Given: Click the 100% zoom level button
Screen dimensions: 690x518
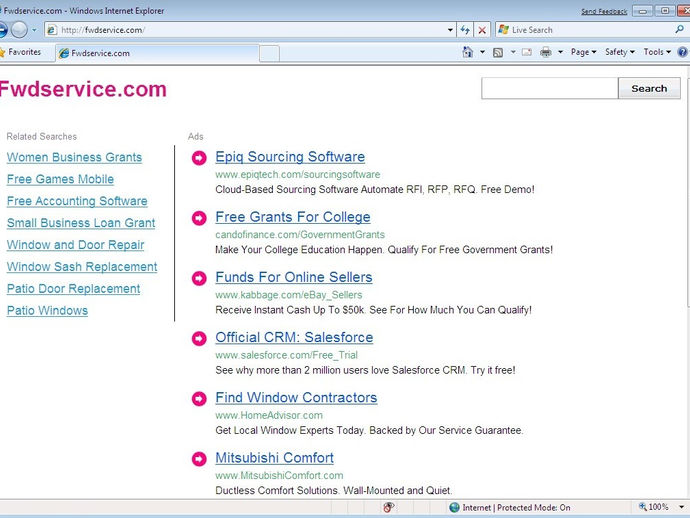Looking at the screenshot, I should click(653, 507).
